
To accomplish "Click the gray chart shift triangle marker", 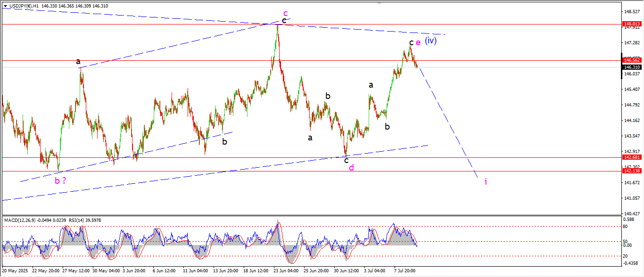I will point(379,4).
